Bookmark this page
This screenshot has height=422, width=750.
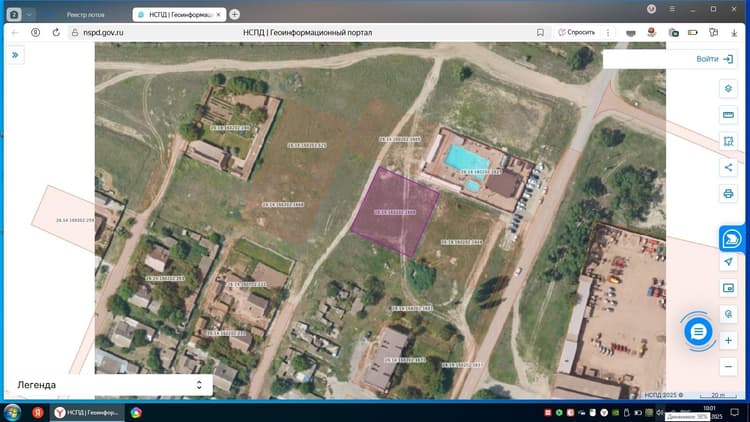pyautogui.click(x=540, y=33)
